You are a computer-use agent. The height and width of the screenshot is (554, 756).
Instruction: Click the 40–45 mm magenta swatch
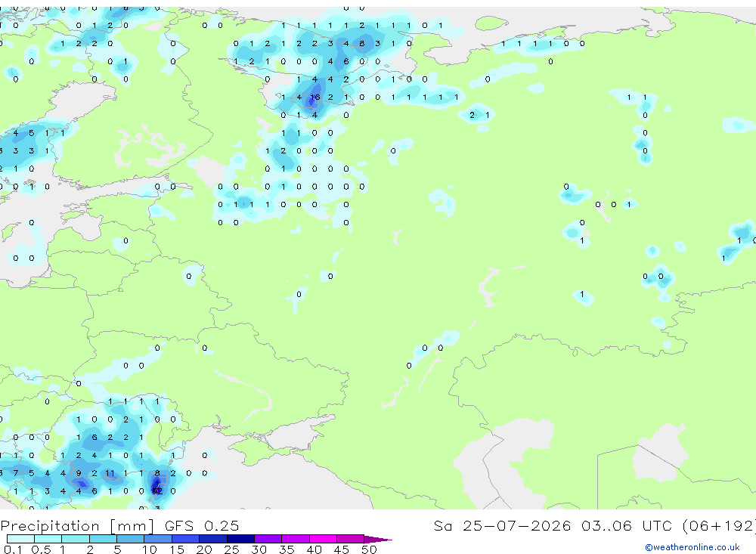(x=323, y=539)
